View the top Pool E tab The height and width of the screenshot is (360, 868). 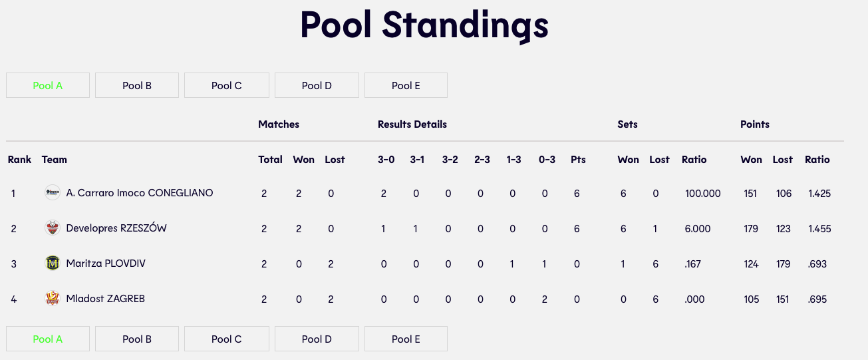[406, 85]
